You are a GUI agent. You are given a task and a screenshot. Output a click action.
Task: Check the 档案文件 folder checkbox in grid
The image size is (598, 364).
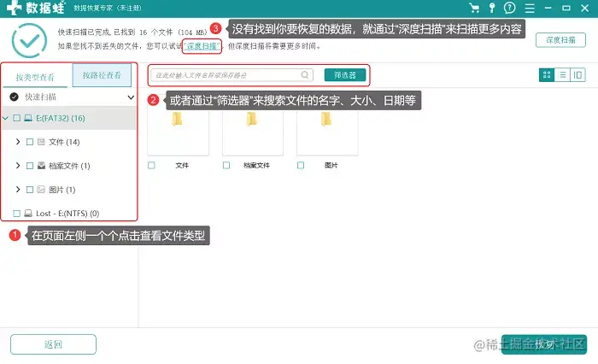point(226,165)
